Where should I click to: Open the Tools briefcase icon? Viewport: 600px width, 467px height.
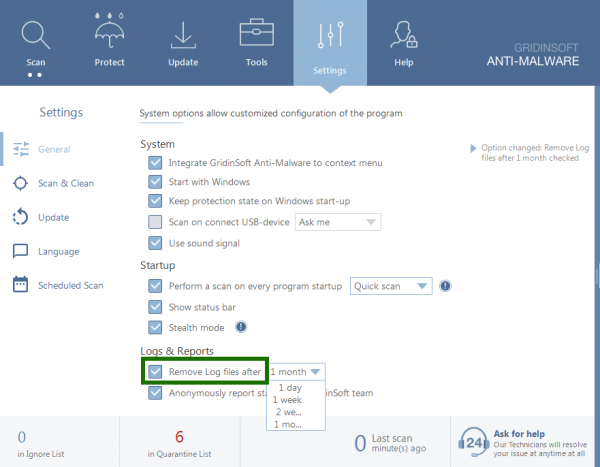point(256,33)
